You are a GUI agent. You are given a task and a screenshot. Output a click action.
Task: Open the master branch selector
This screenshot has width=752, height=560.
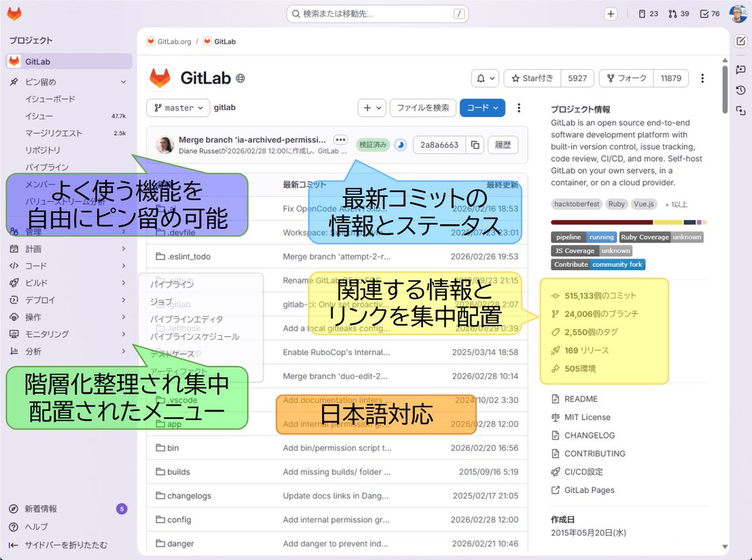(x=178, y=108)
